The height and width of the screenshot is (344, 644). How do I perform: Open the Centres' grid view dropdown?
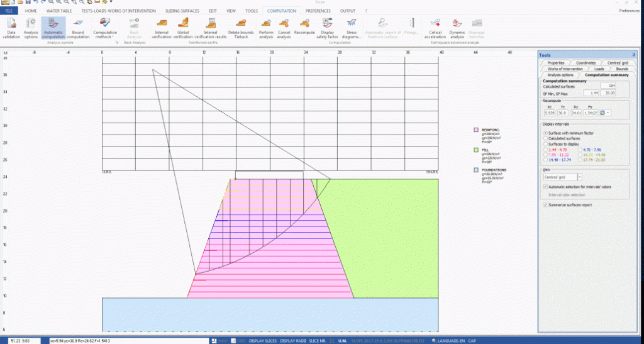coord(579,177)
